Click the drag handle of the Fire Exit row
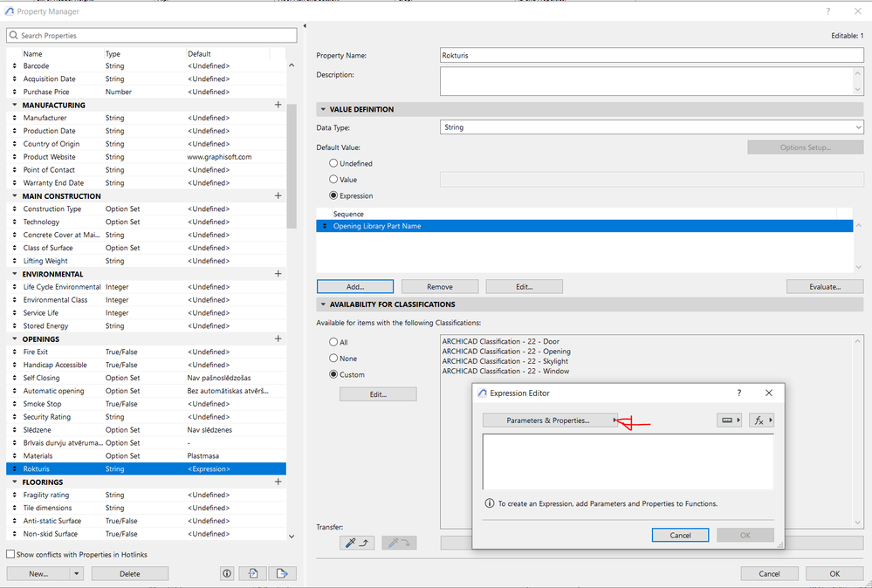The image size is (872, 588). 15,352
